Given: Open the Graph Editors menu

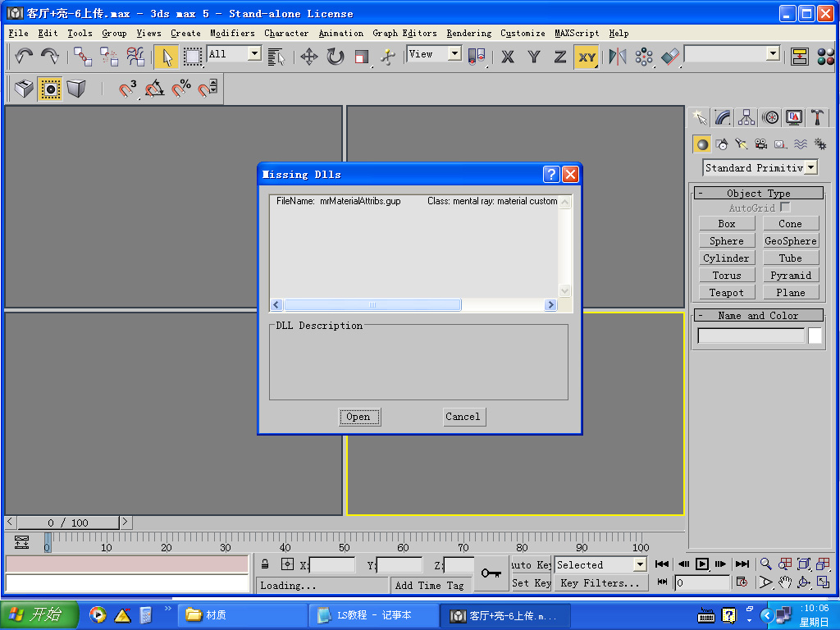Looking at the screenshot, I should pyautogui.click(x=404, y=33).
